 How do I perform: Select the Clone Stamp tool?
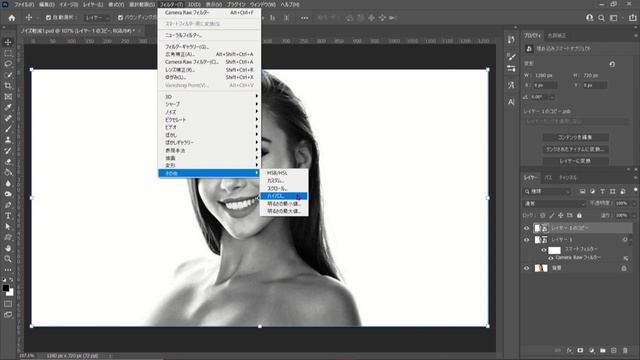click(8, 140)
